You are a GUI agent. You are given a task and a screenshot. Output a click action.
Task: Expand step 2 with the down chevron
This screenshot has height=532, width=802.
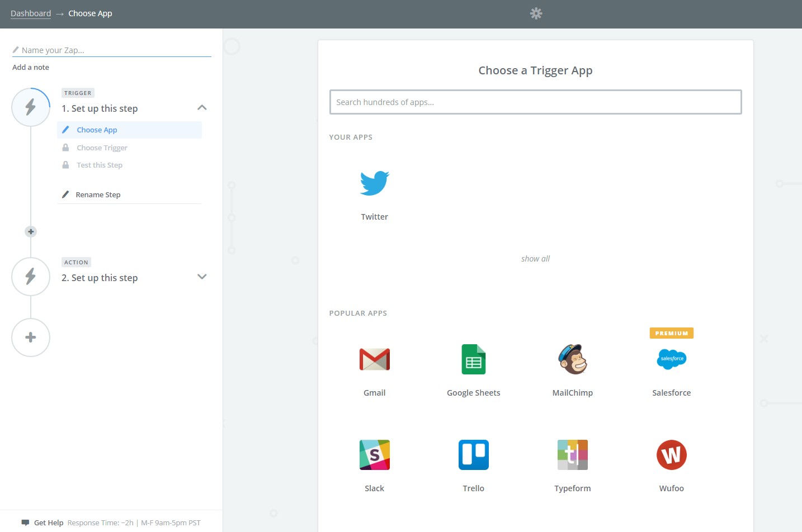click(202, 277)
